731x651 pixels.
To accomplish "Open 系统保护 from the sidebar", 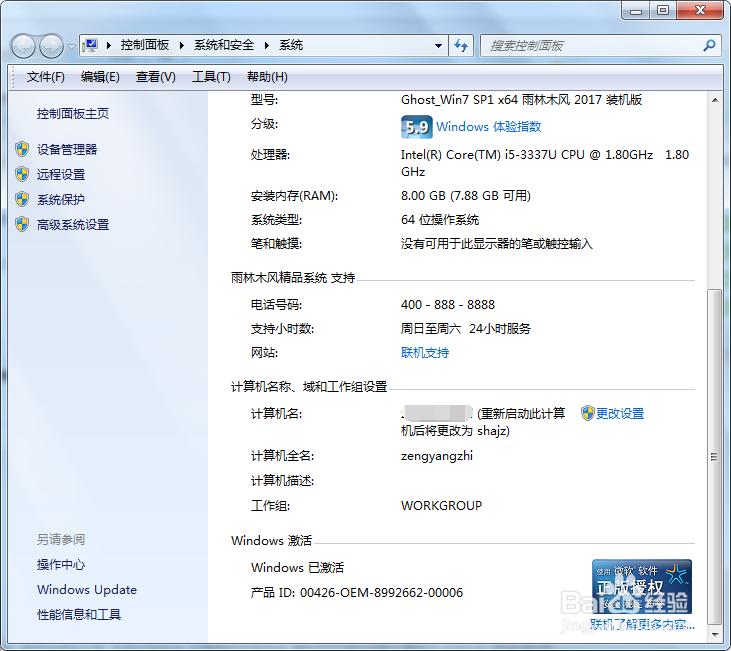I will point(61,200).
